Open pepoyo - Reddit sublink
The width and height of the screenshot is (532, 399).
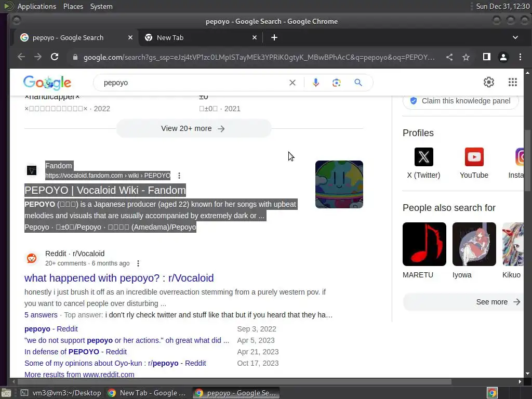[51, 329]
